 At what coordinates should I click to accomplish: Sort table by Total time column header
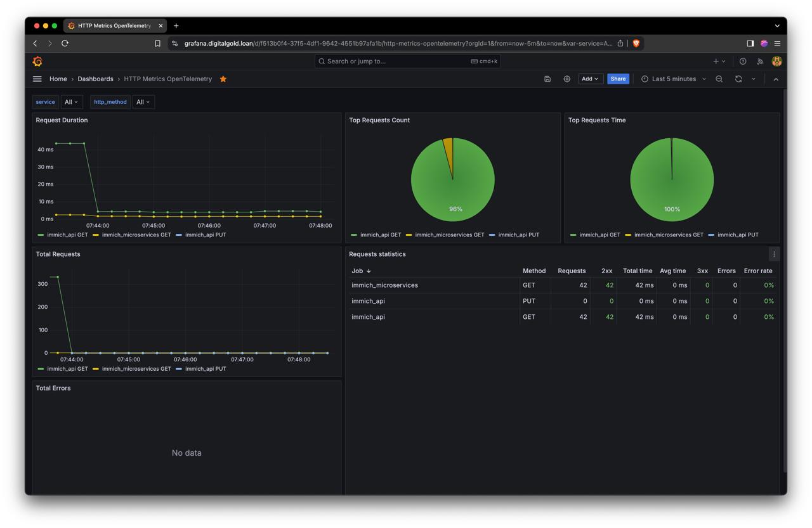pos(638,271)
